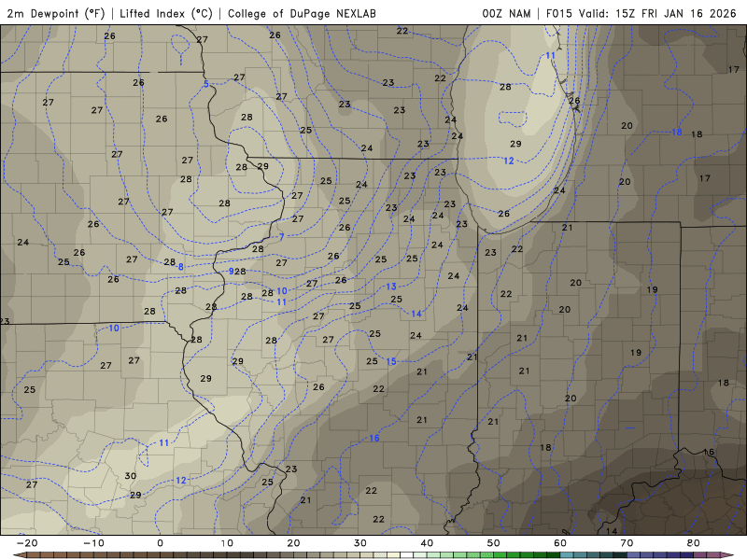747x560 pixels.
Task: Click the 60 label on the color scale
Action: pos(560,543)
